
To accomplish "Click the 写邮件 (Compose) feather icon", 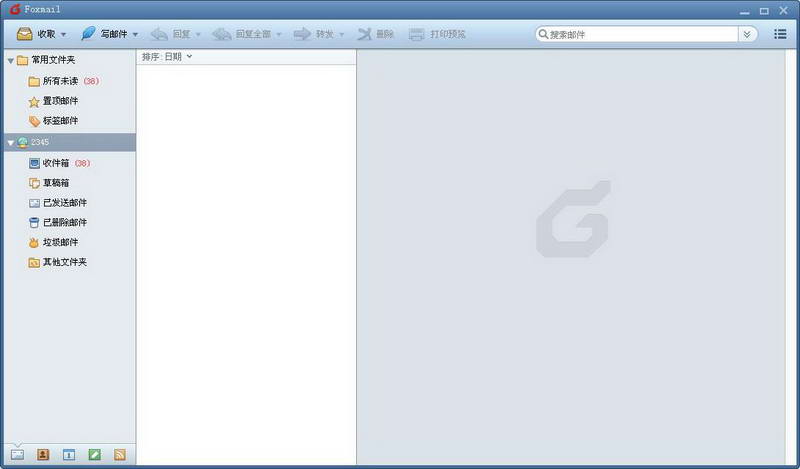I will point(88,34).
